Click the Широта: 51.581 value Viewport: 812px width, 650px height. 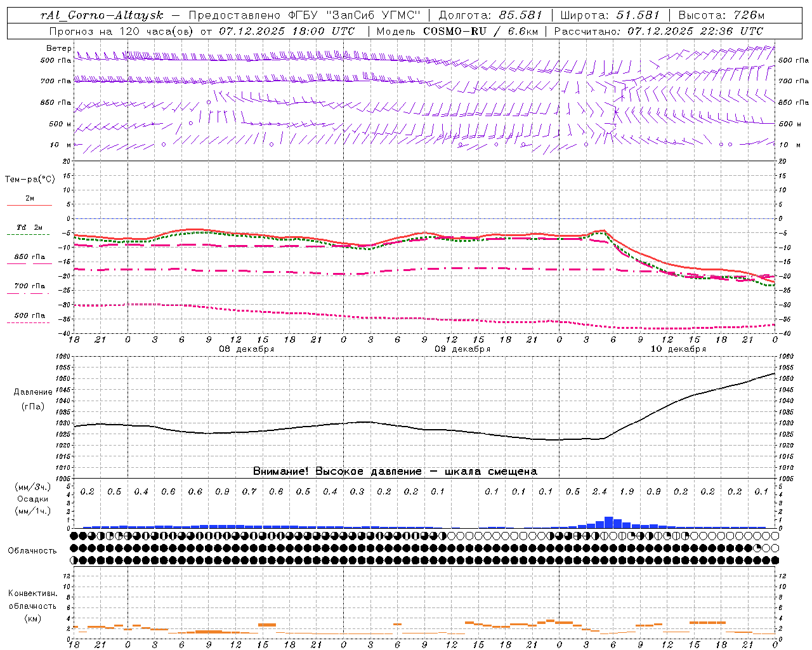(610, 15)
